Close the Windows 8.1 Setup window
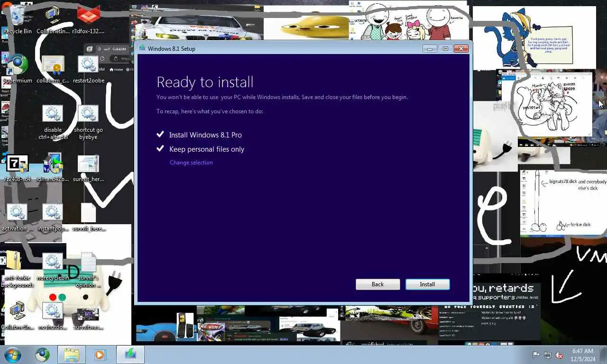Screen dimensions: 607x364 [461, 48]
